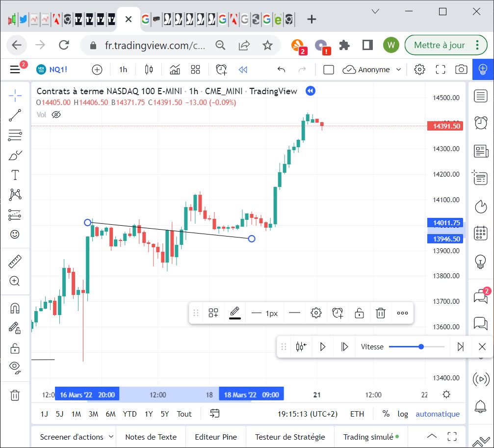Open the candlestick chart style menu
The image size is (494, 448).
(x=149, y=70)
